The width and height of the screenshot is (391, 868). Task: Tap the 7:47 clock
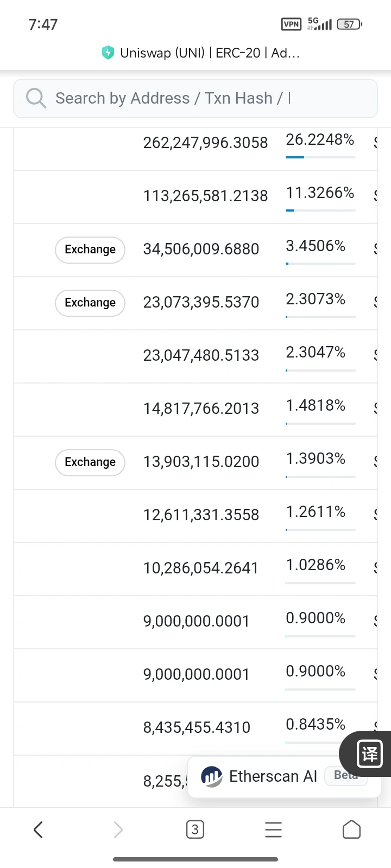(x=43, y=24)
